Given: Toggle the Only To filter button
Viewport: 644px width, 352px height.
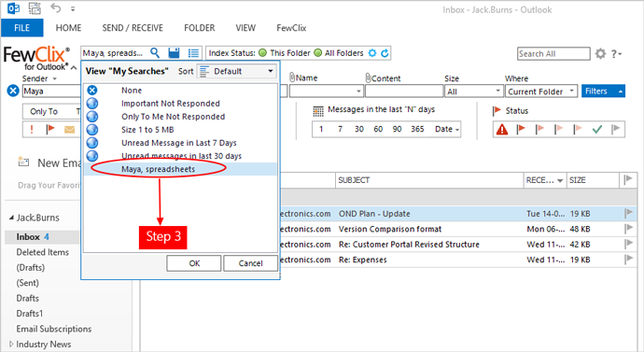Looking at the screenshot, I should [44, 111].
